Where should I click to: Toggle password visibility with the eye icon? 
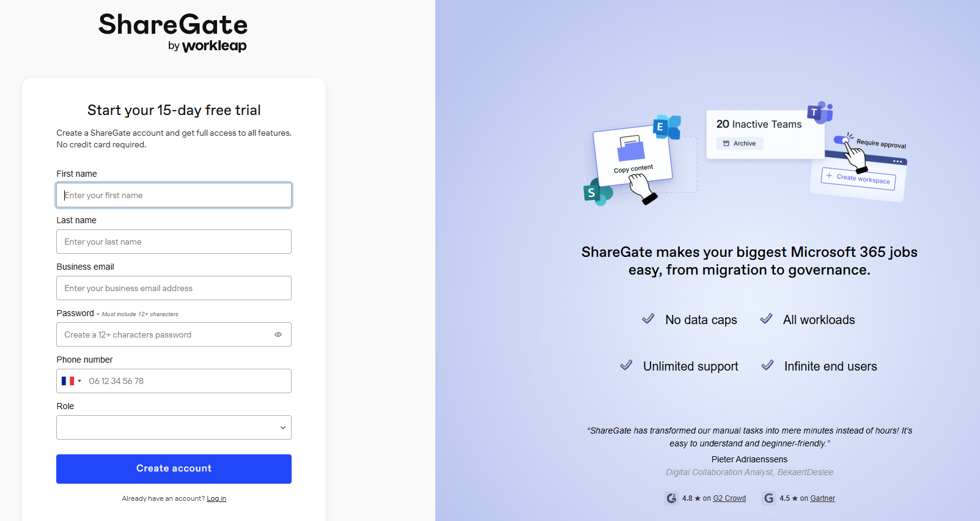[278, 334]
